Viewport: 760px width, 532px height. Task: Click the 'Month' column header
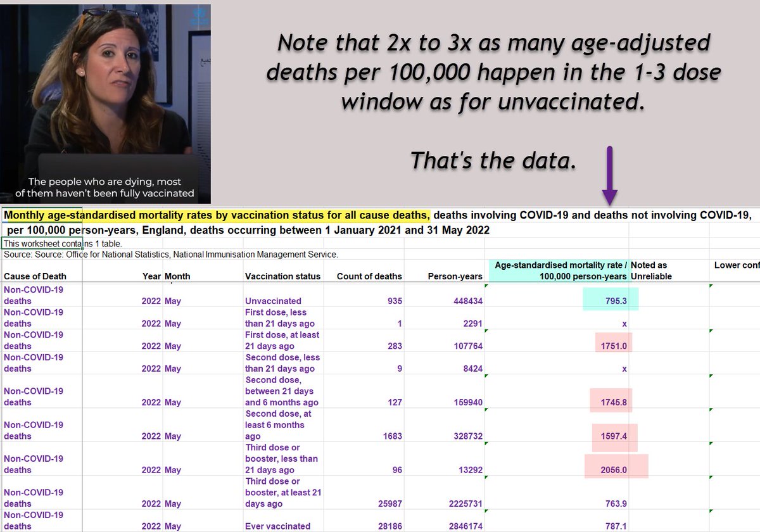[177, 276]
